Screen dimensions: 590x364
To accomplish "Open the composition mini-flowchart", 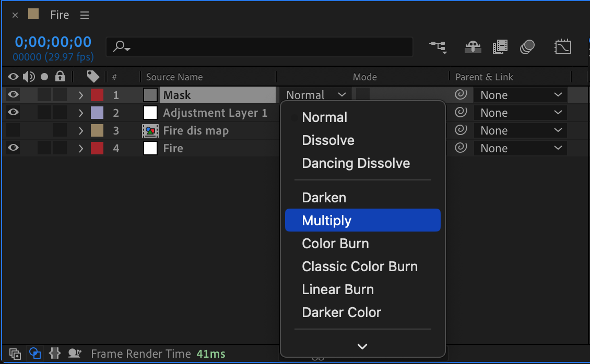I will [x=438, y=47].
